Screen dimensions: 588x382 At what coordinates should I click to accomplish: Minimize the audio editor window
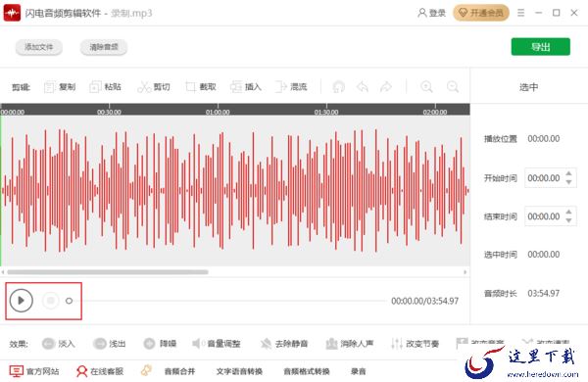pyautogui.click(x=538, y=13)
